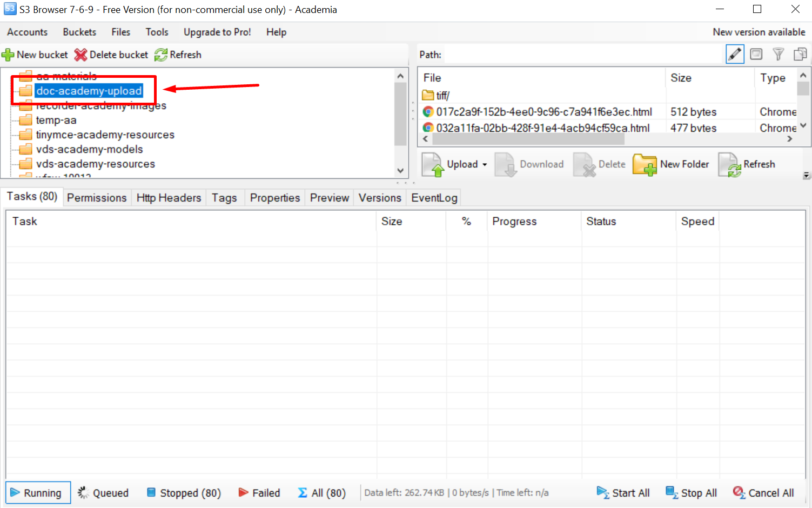Screen dimensions: 812x508
Task: Click Delete bucket in the toolbar
Action: coord(111,55)
